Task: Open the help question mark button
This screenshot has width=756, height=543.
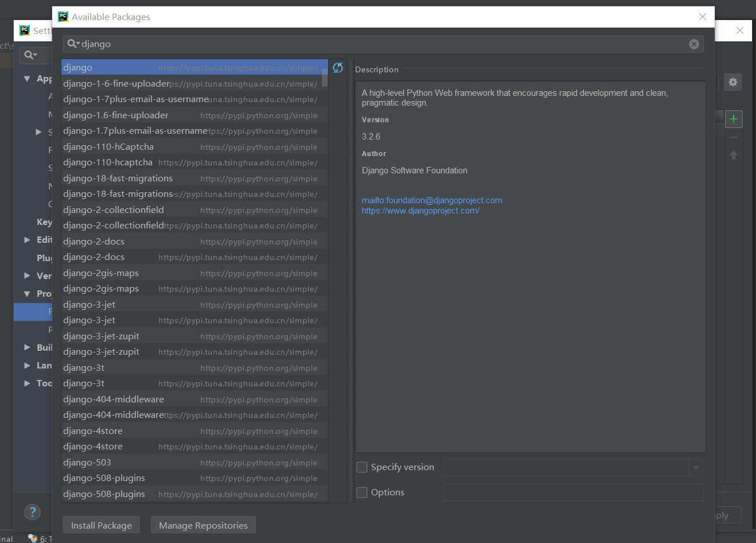Action: click(33, 512)
